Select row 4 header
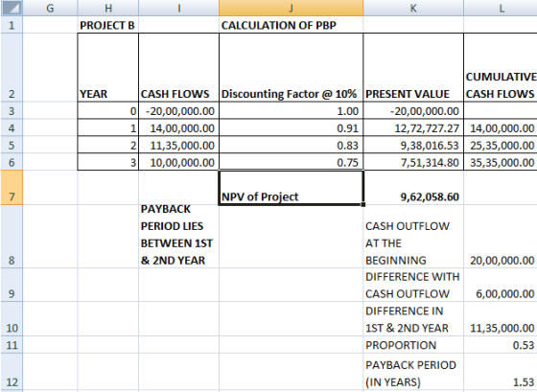Image resolution: width=537 pixels, height=392 pixels. (12, 127)
